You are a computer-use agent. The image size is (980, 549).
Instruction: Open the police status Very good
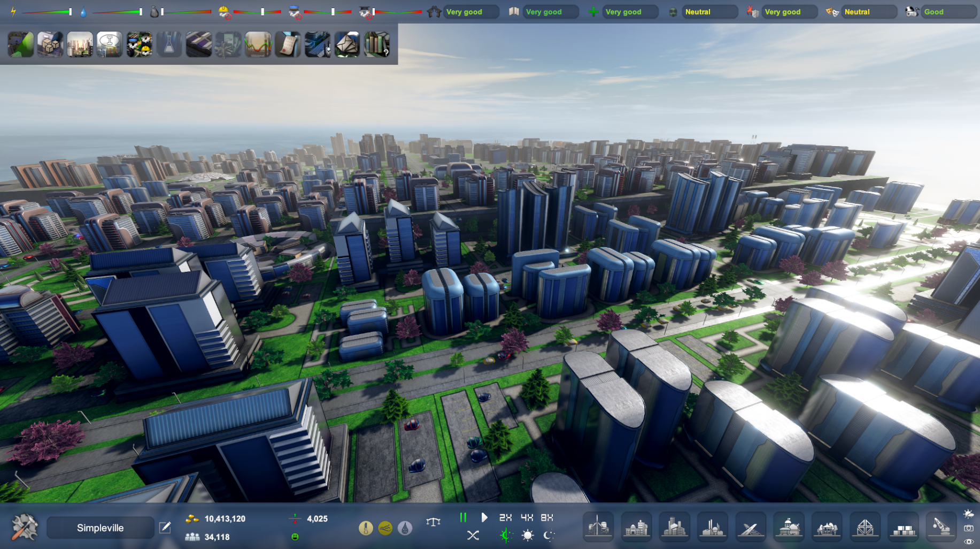tap(471, 12)
